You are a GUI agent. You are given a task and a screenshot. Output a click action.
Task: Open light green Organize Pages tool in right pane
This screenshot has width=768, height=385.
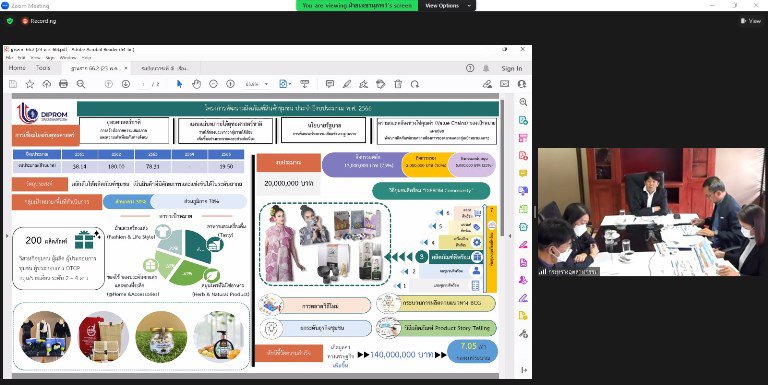pos(523,209)
